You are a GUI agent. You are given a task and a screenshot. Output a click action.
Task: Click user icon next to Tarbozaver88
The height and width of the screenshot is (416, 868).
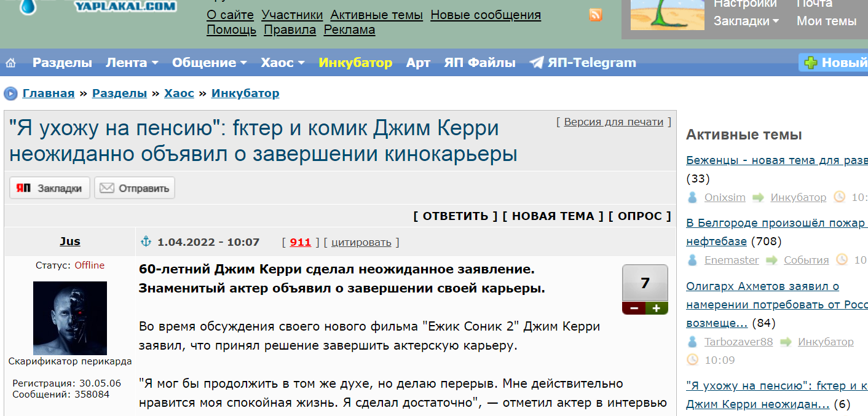tap(693, 342)
